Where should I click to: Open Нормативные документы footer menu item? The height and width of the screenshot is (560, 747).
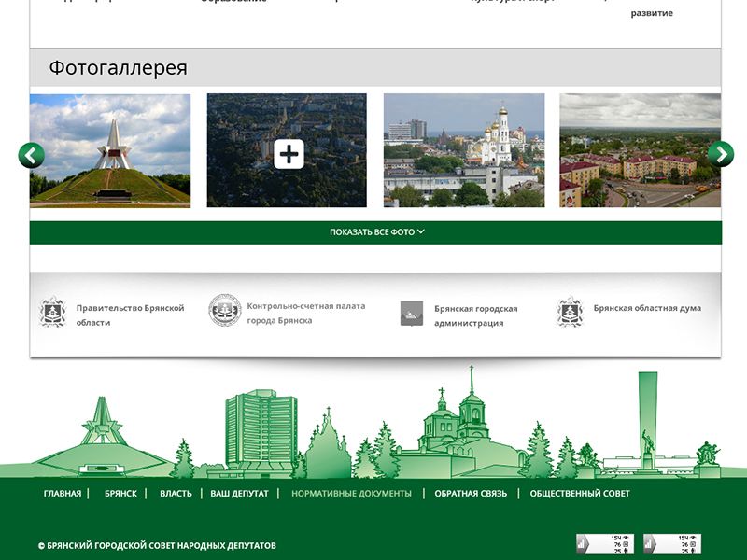352,494
